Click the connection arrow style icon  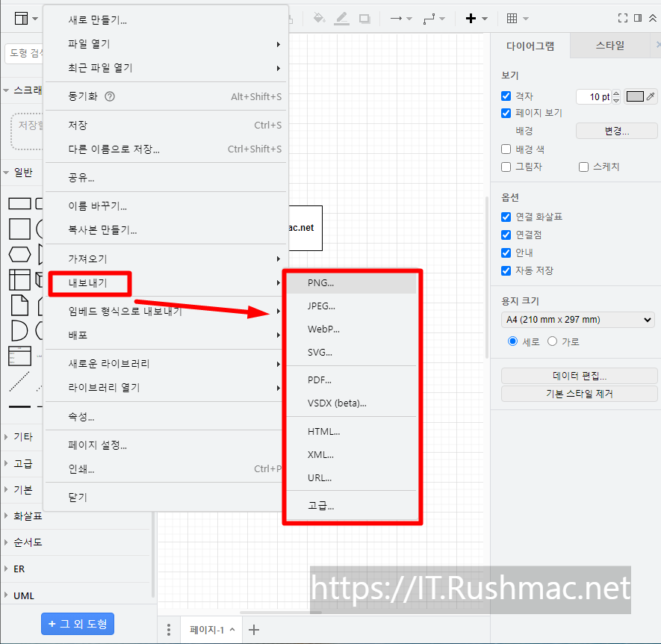(x=401, y=19)
